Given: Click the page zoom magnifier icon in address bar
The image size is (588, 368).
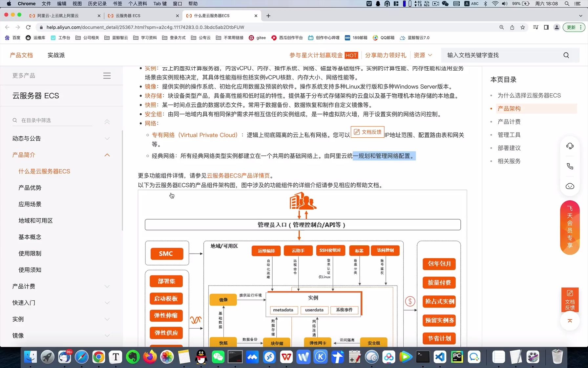Looking at the screenshot, I should (502, 27).
